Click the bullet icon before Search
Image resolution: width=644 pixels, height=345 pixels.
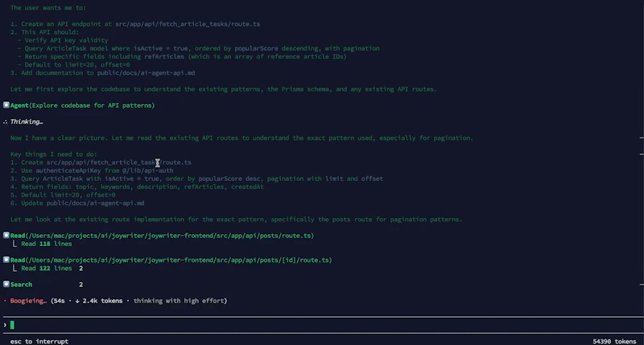(6, 285)
